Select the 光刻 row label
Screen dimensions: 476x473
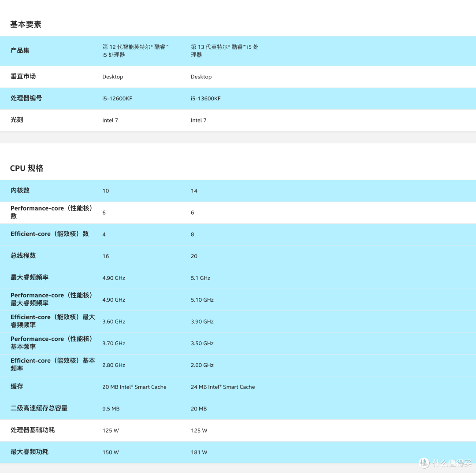[x=17, y=120]
